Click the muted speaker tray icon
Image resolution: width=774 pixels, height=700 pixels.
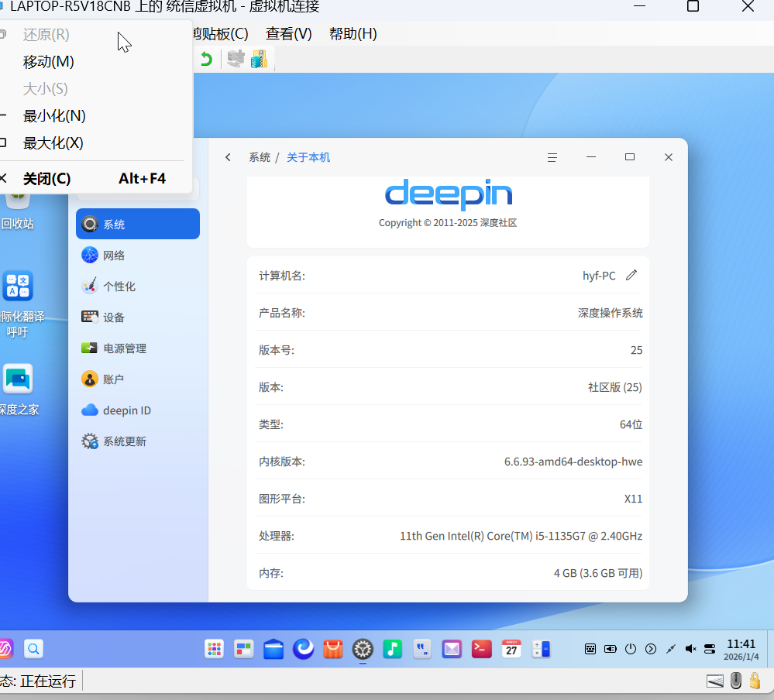pyautogui.click(x=690, y=649)
